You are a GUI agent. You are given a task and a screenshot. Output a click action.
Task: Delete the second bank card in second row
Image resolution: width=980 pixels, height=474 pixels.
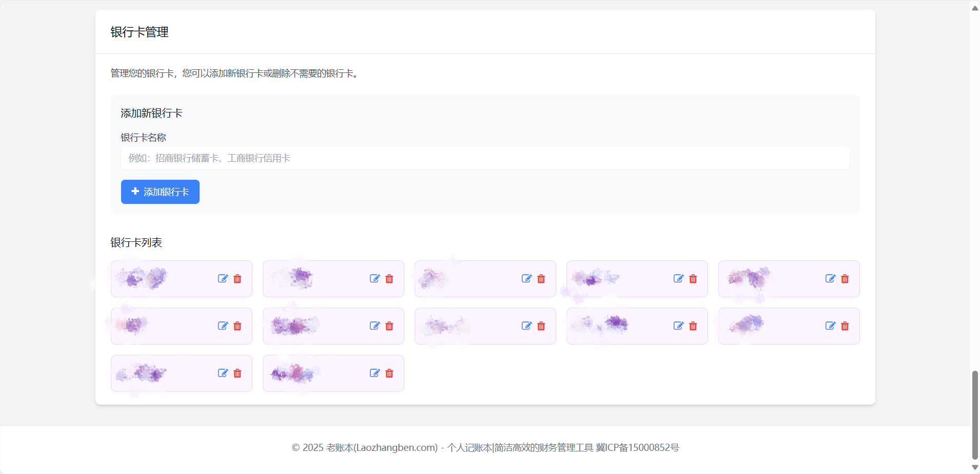click(x=389, y=326)
